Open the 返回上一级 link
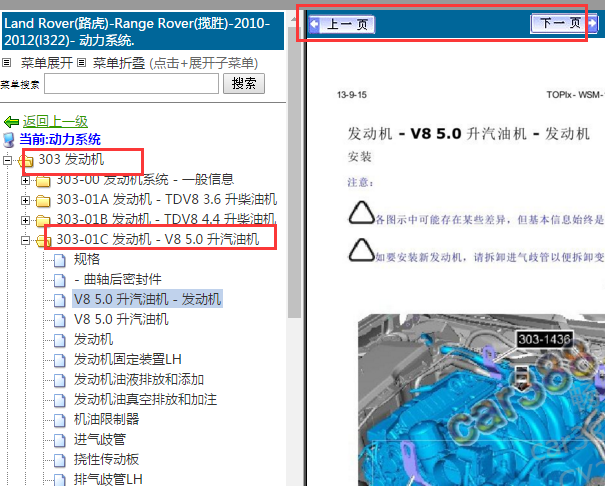This screenshot has width=605, height=486. [55, 121]
